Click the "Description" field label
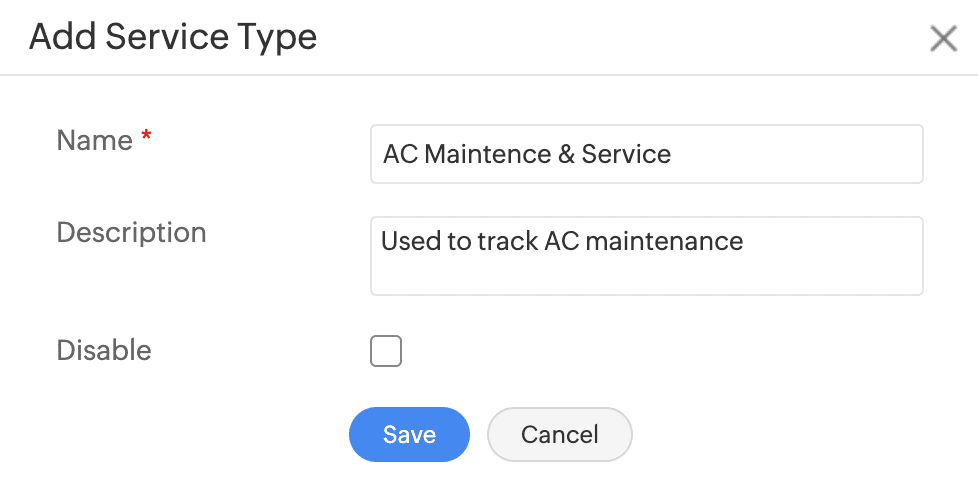Screen dimensions: 978x490 point(131,233)
